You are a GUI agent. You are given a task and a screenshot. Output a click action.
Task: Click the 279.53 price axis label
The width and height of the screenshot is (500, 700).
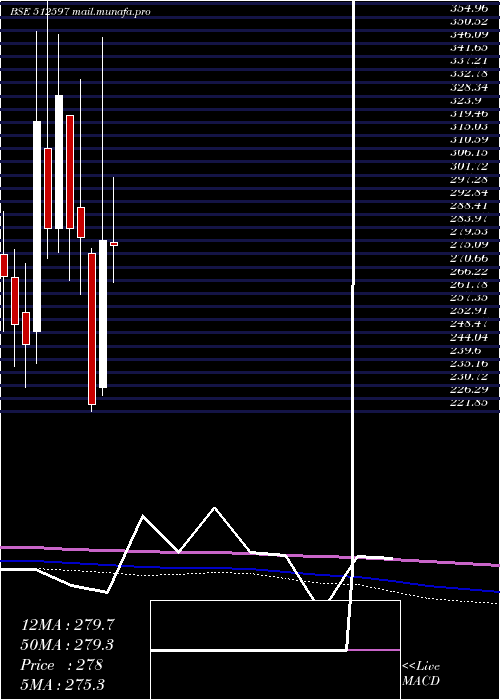pyautogui.click(x=469, y=232)
